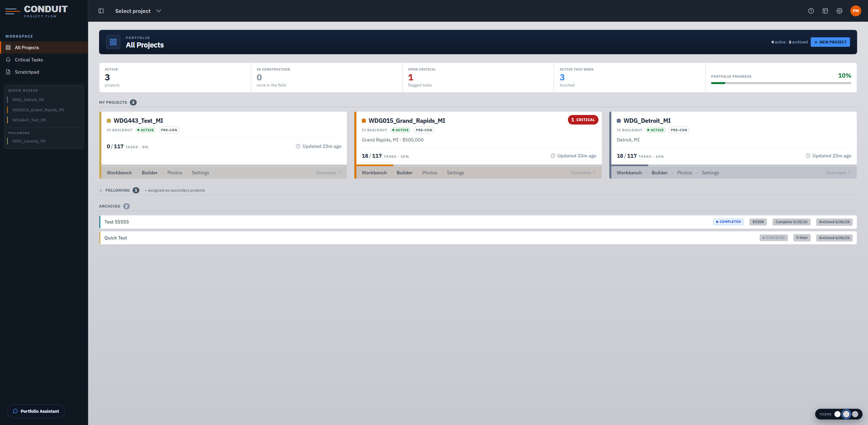Open the settings gear icon
Screen dimensions: 868x425
pos(840,11)
